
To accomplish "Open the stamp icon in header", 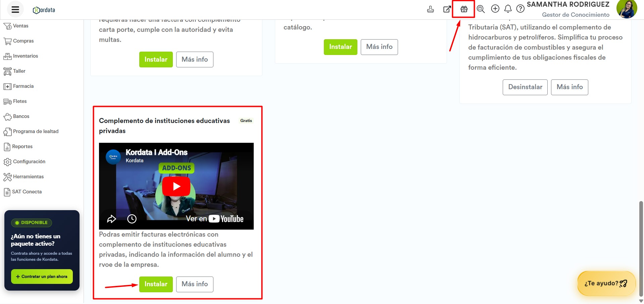I will [431, 9].
